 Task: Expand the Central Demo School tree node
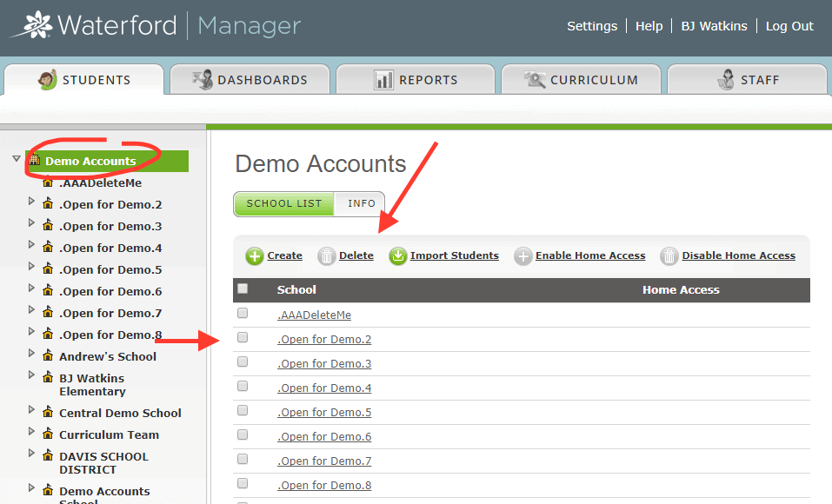tap(30, 409)
